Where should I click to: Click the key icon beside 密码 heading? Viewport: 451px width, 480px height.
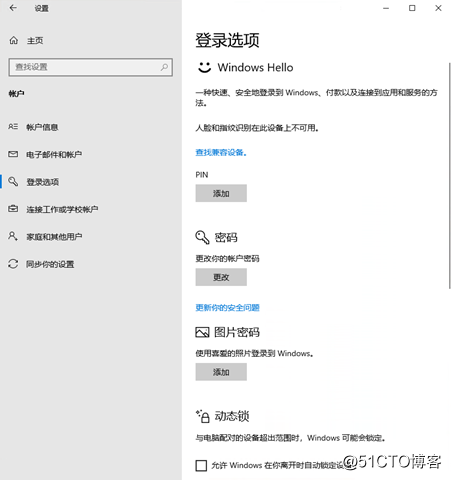point(202,237)
